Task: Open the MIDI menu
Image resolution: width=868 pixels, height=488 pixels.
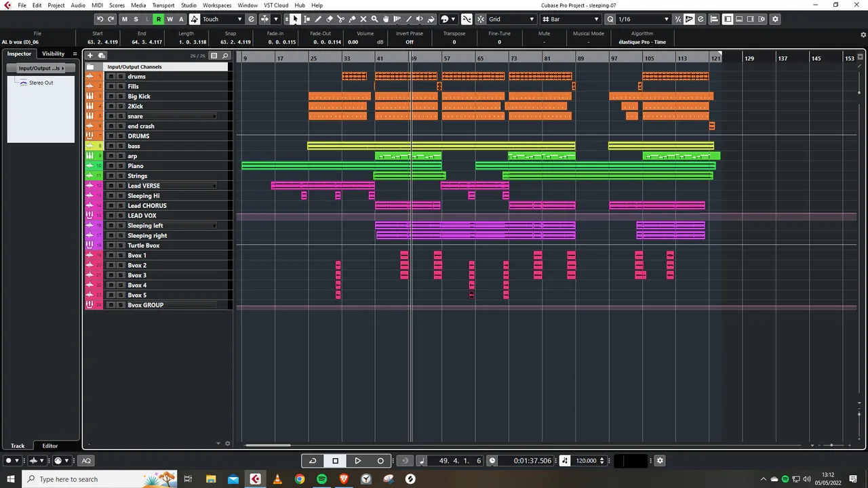Action: [x=97, y=5]
